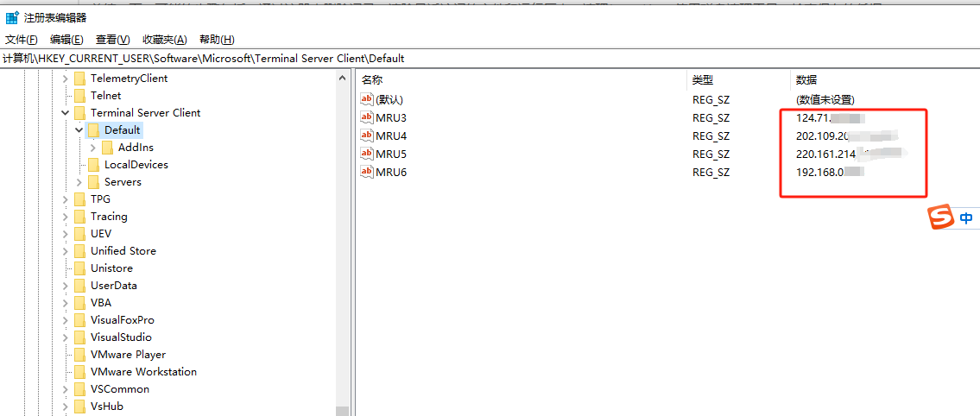Open the 收藏夹(A) menu
The width and height of the screenshot is (980, 416).
pos(164,40)
